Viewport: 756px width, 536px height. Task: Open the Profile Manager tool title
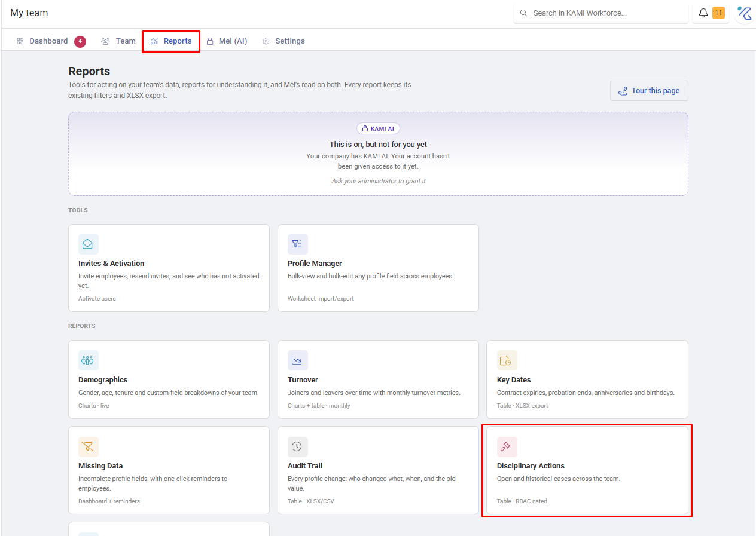[x=315, y=263]
